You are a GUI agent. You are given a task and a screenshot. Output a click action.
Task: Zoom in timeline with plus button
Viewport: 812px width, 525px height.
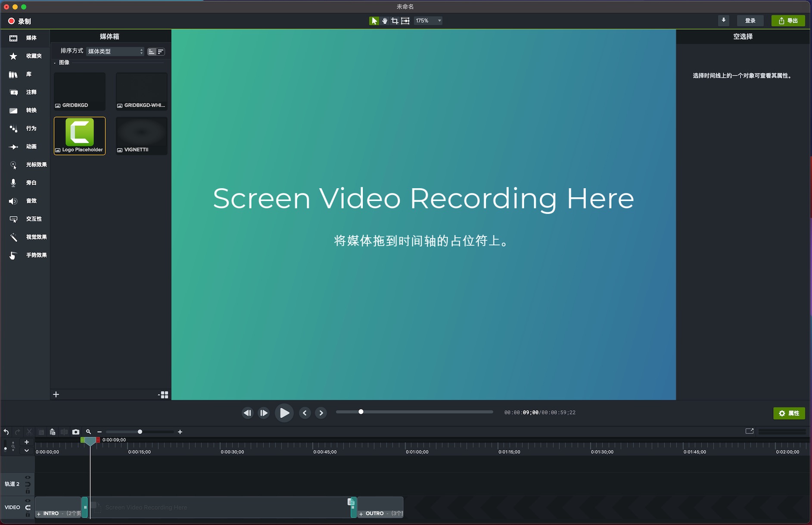click(180, 432)
